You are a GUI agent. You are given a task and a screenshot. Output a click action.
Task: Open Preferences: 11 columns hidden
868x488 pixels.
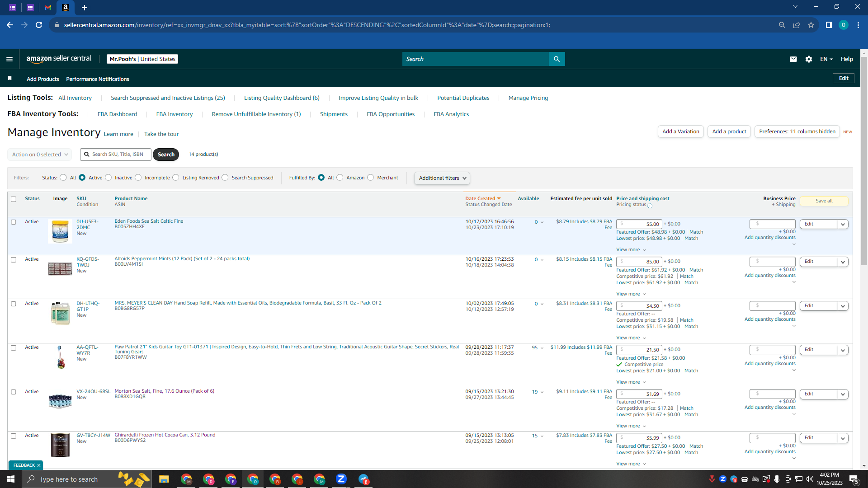(x=797, y=131)
